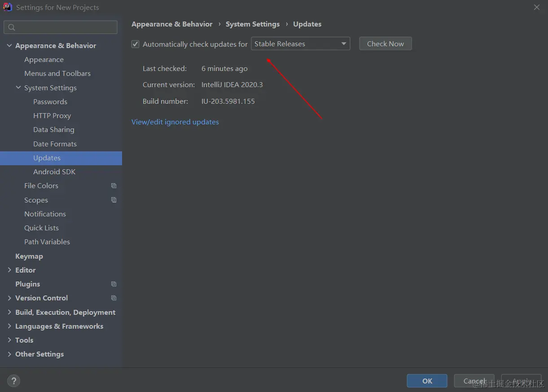Image resolution: width=548 pixels, height=392 pixels.
Task: Confirm settings with the OK button
Action: [x=427, y=381]
